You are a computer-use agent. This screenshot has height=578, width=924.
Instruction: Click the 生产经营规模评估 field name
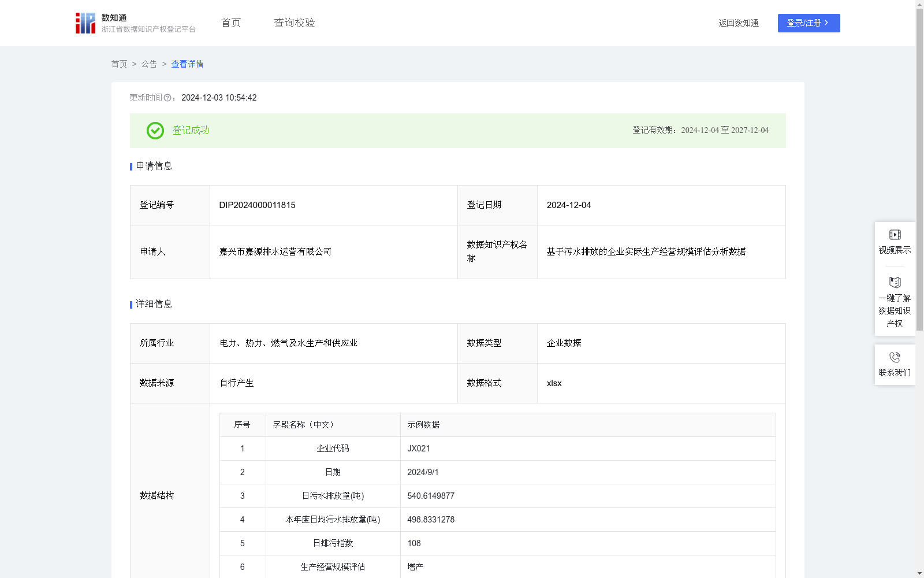coord(333,567)
